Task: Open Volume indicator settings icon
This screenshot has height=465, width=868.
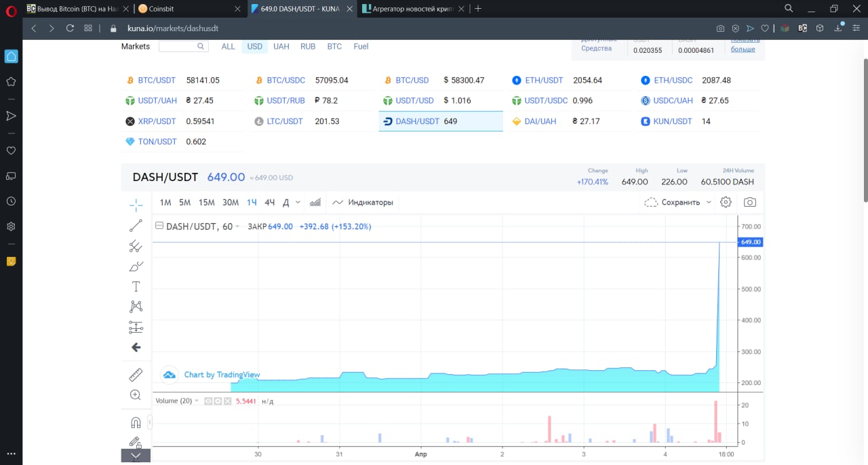Action: tap(218, 401)
